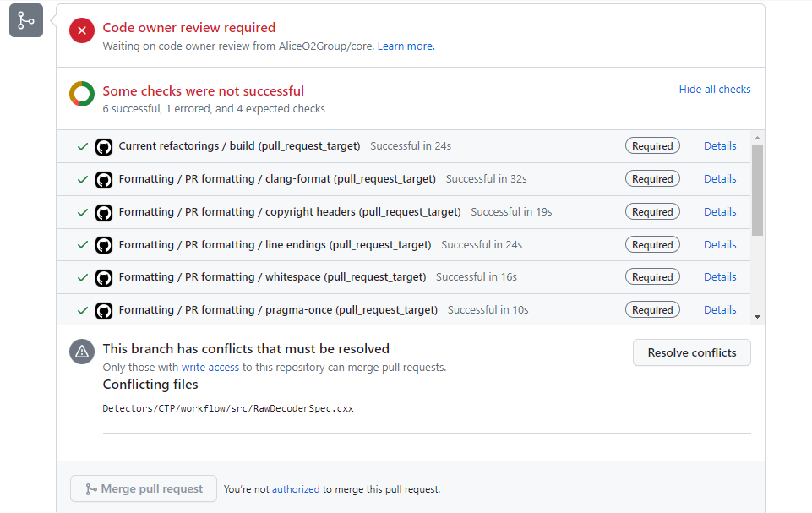Click the 6 successful, 1 errored summary text
The height and width of the screenshot is (513, 812).
click(x=214, y=109)
